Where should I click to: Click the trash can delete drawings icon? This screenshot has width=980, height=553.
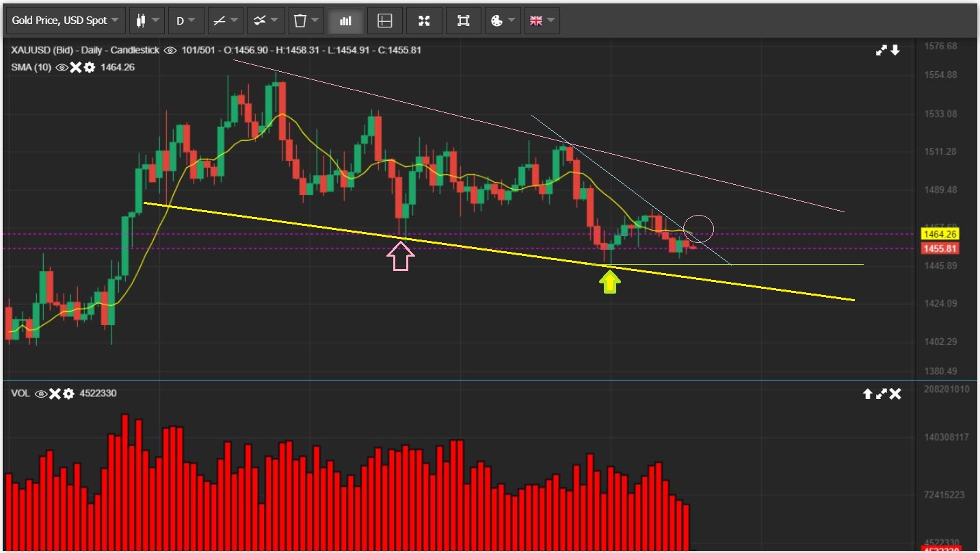click(305, 21)
